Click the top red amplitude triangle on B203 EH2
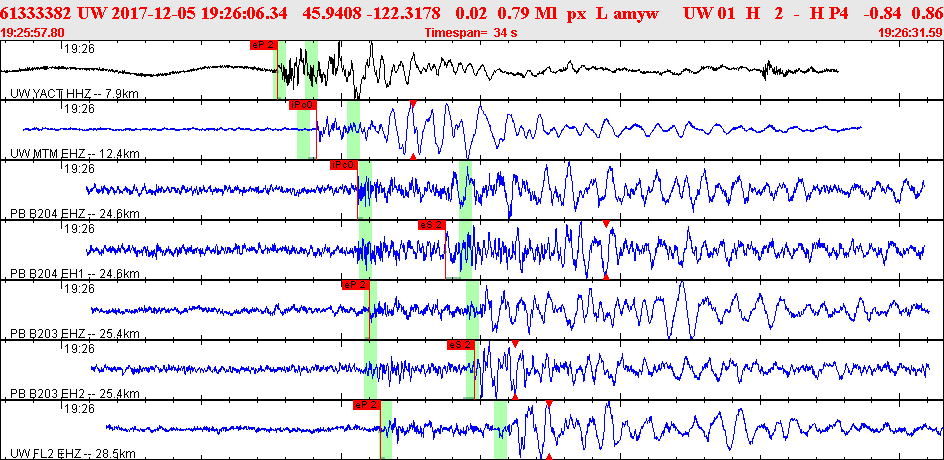The width and height of the screenshot is (944, 460). point(515,344)
